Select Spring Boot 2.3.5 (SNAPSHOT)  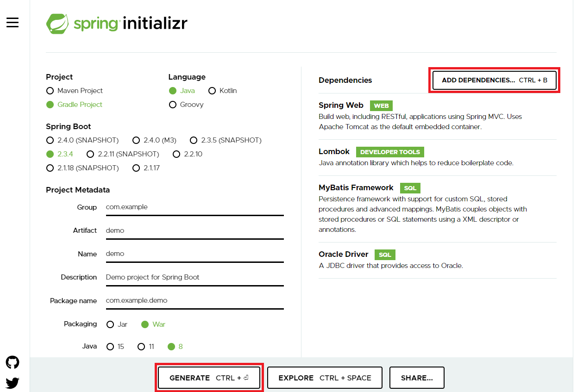226,140
